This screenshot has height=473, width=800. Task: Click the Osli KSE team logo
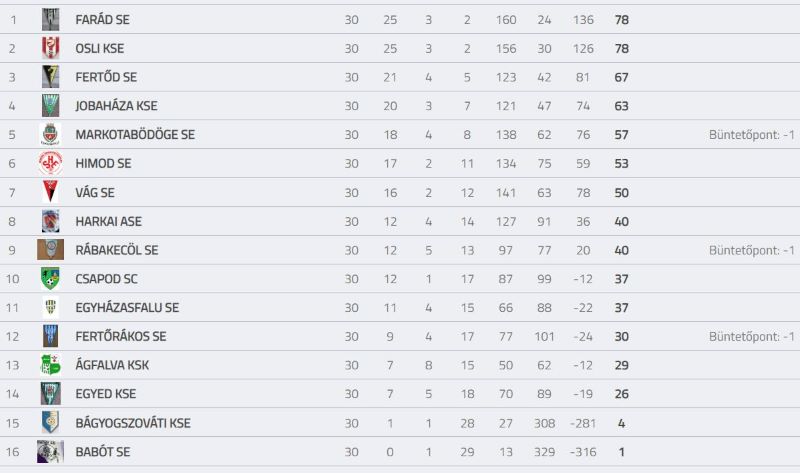[50, 48]
